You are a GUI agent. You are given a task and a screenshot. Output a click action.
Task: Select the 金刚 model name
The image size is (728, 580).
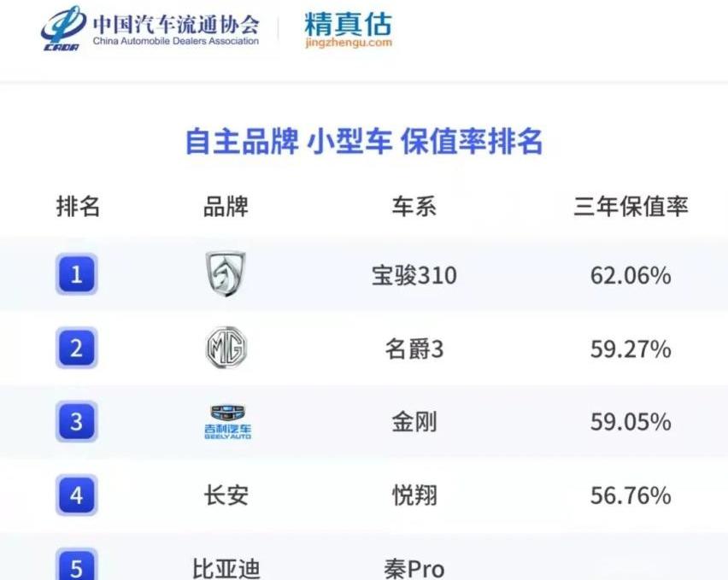(x=414, y=422)
